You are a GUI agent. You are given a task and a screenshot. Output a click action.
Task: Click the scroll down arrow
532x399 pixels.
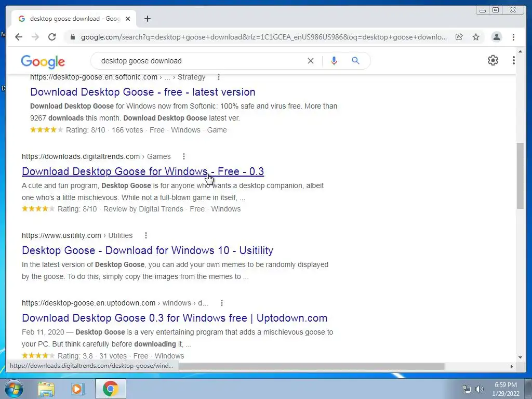point(520,357)
